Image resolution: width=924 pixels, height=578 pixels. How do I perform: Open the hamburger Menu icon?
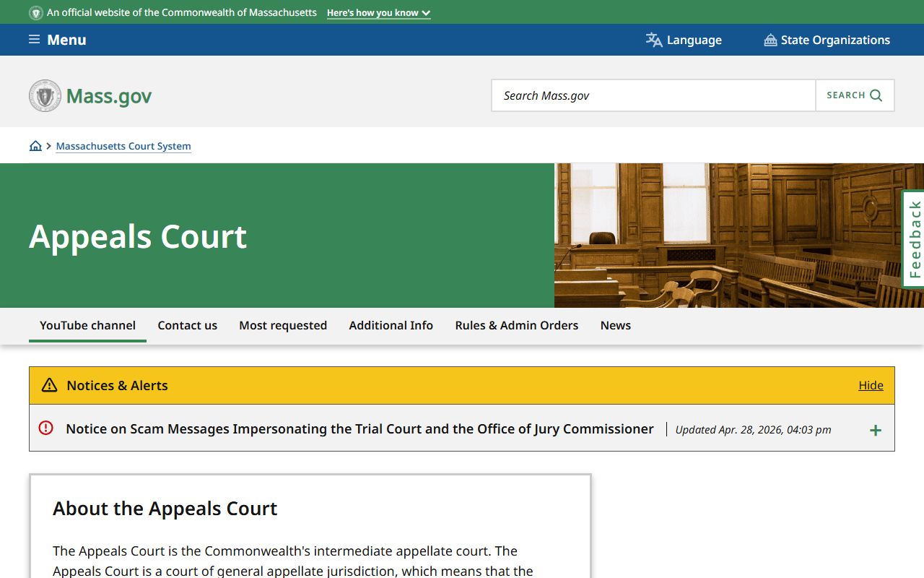[x=34, y=40]
